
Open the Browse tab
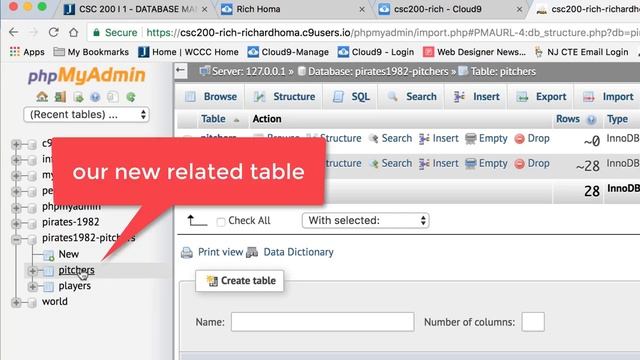(211, 97)
